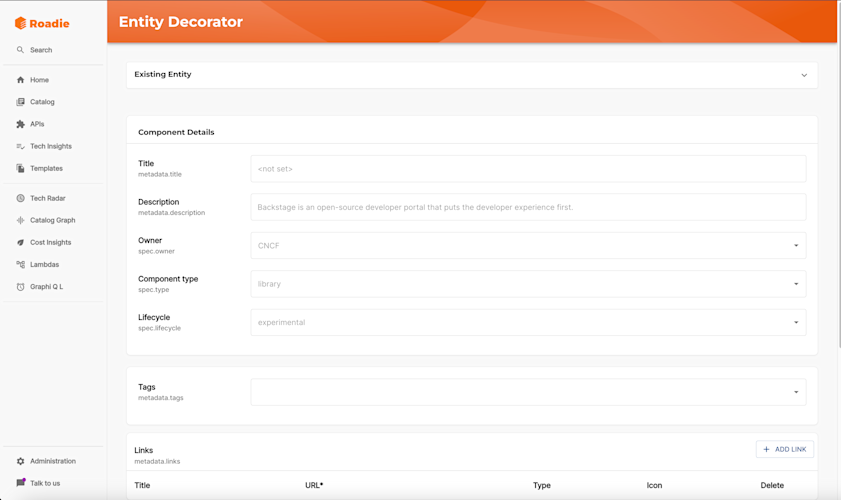841x500 pixels.
Task: Open the Component type dropdown arrow
Action: click(x=796, y=284)
